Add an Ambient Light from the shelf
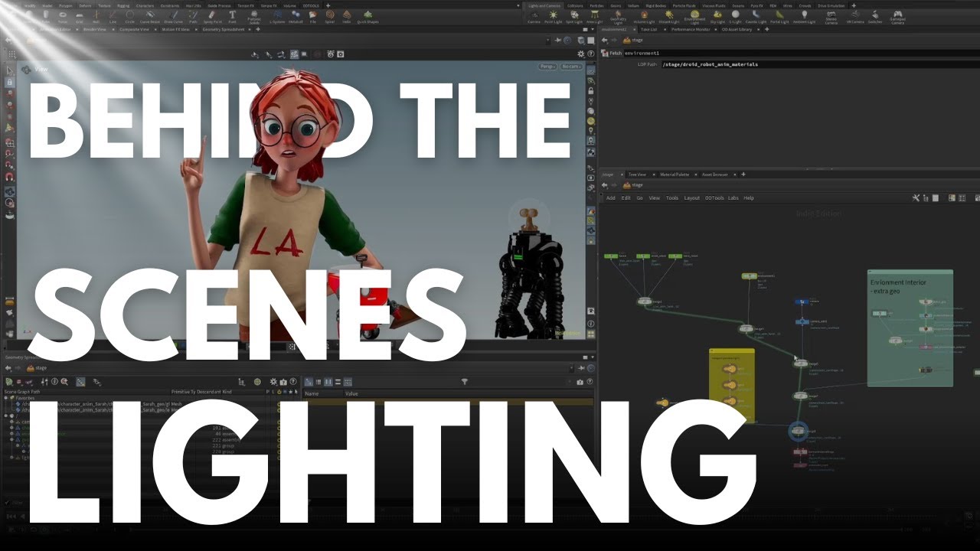The width and height of the screenshot is (980, 551). 804,17
